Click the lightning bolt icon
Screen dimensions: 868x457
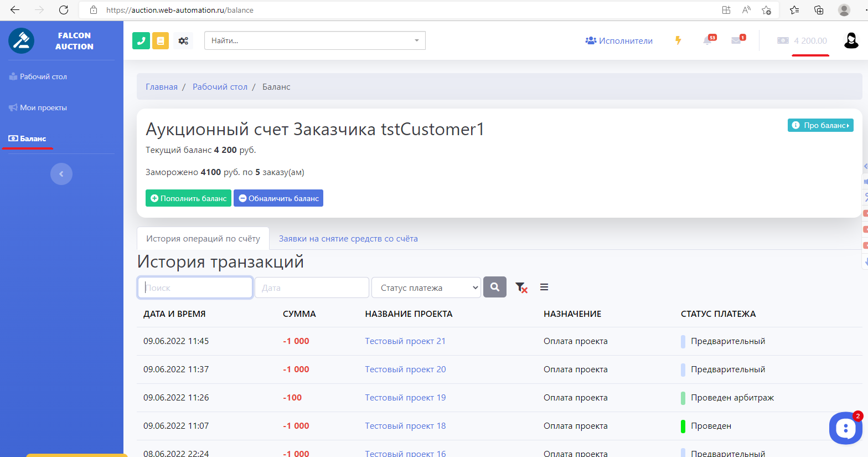click(x=678, y=40)
